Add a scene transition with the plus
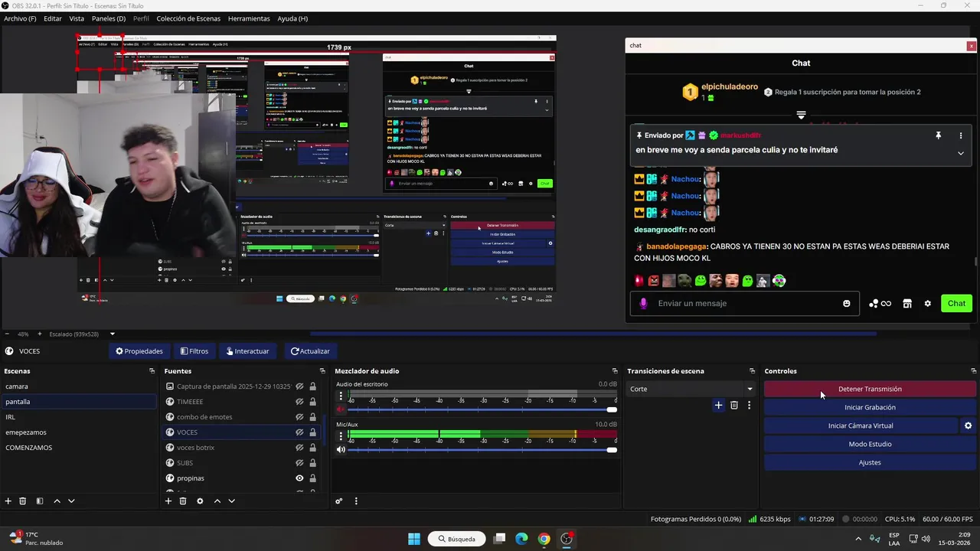Image resolution: width=980 pixels, height=551 pixels. (718, 406)
